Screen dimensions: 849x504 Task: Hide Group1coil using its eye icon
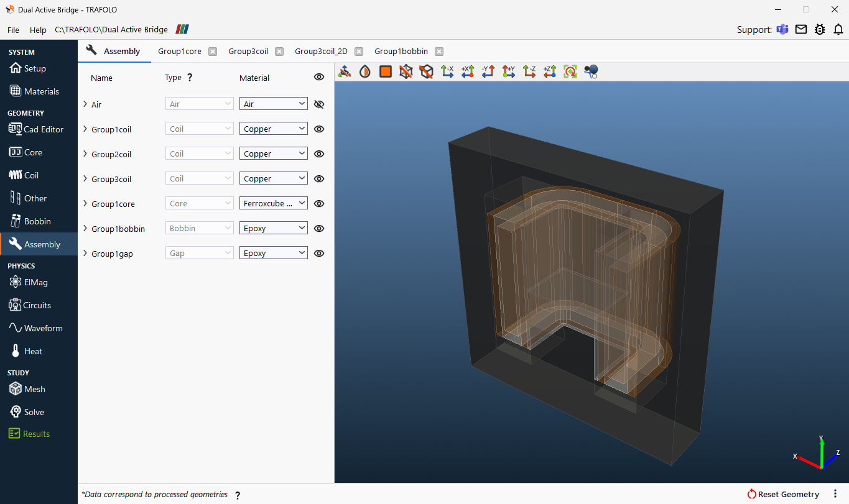[x=319, y=129]
